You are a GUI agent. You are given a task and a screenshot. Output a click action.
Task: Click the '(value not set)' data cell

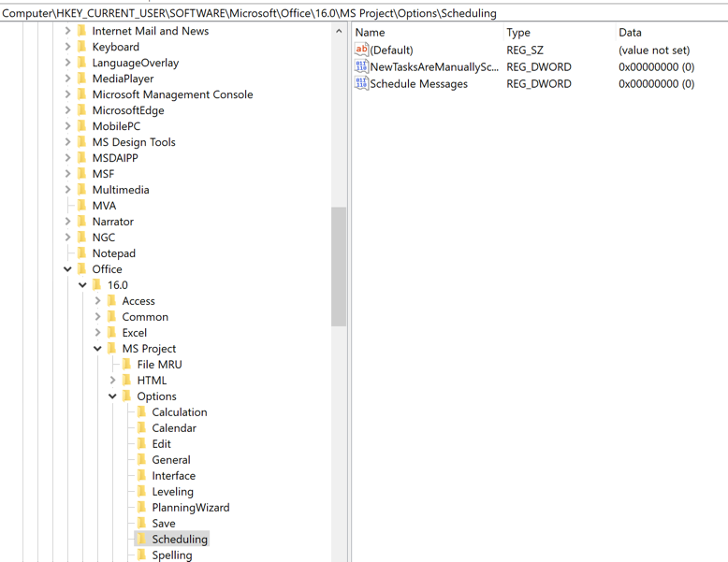click(654, 50)
